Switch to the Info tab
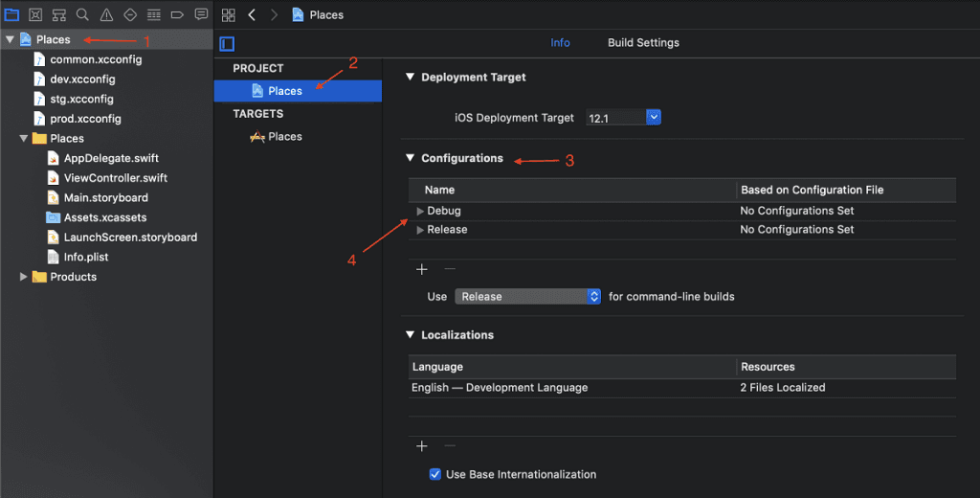Viewport: 980px width, 498px height. click(x=560, y=42)
